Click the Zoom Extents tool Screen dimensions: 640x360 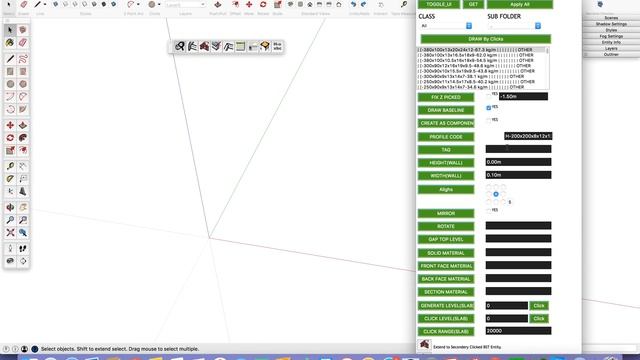[x=10, y=233]
